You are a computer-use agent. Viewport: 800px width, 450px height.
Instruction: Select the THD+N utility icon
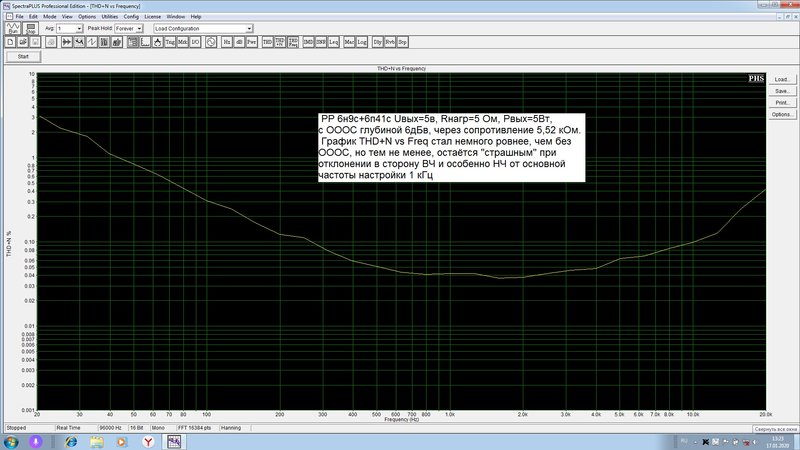click(280, 42)
